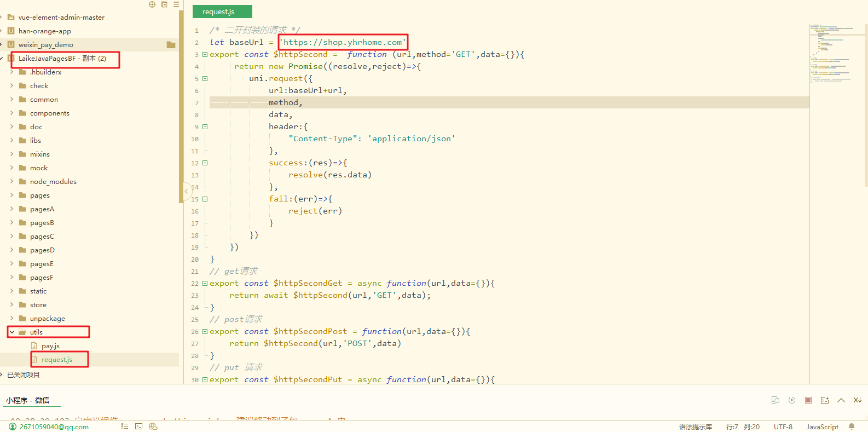Fold header block at line 9
This screenshot has height=432, width=868.
(x=205, y=126)
